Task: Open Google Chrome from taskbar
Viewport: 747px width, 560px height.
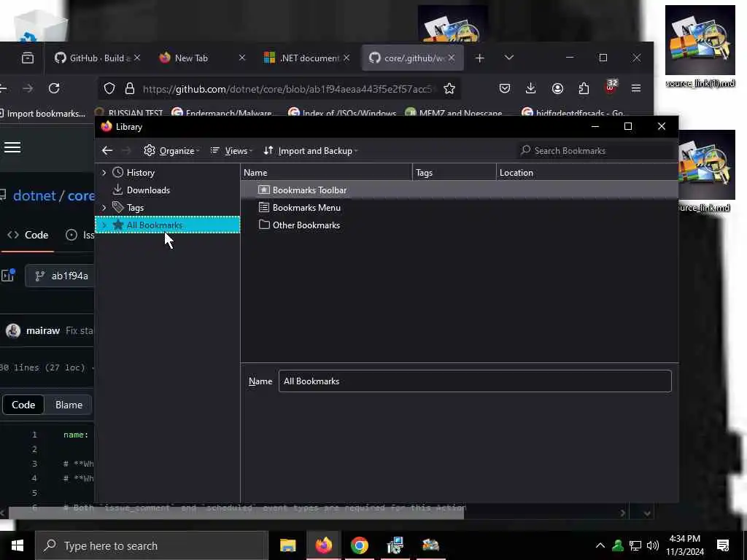Action: click(359, 545)
